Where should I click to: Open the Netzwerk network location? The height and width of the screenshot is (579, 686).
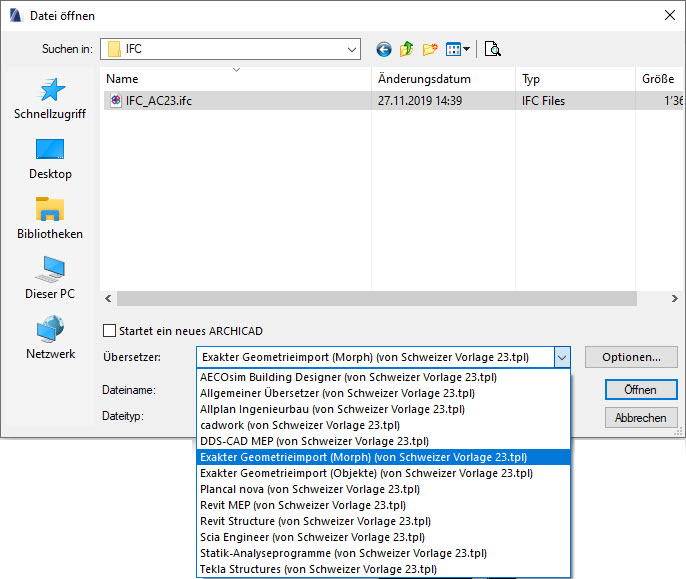(x=50, y=338)
